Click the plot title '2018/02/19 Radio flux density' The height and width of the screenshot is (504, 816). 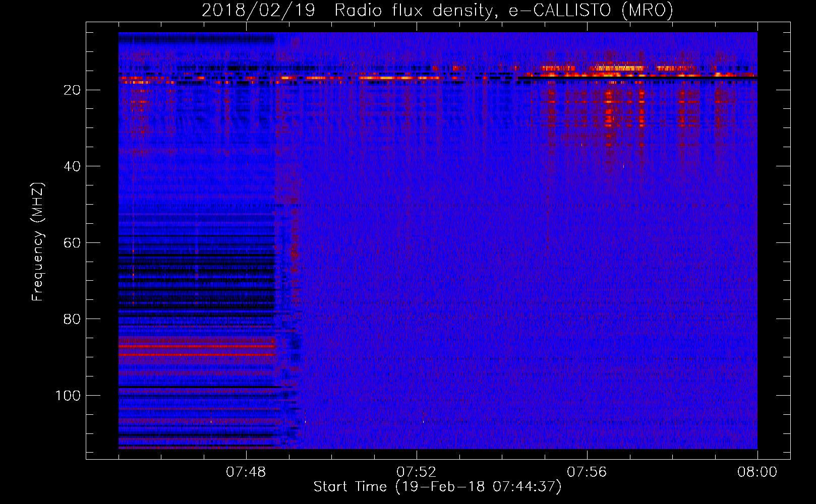pyautogui.click(x=437, y=10)
